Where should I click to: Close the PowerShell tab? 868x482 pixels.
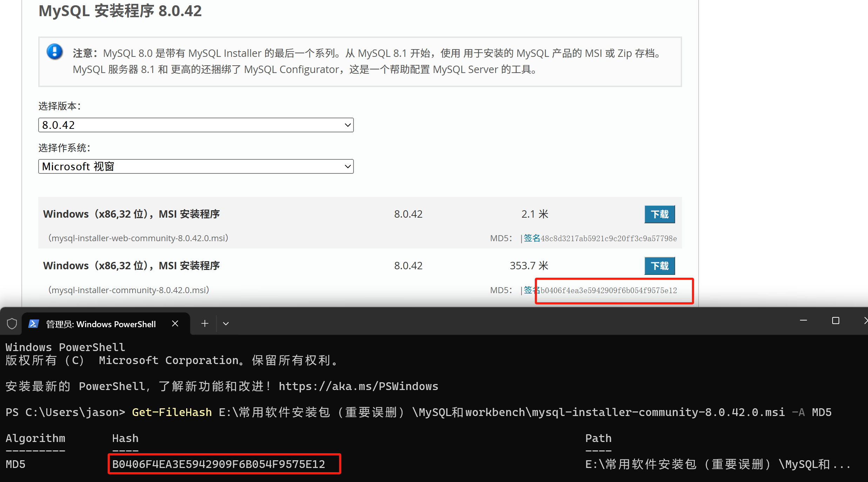click(x=175, y=323)
